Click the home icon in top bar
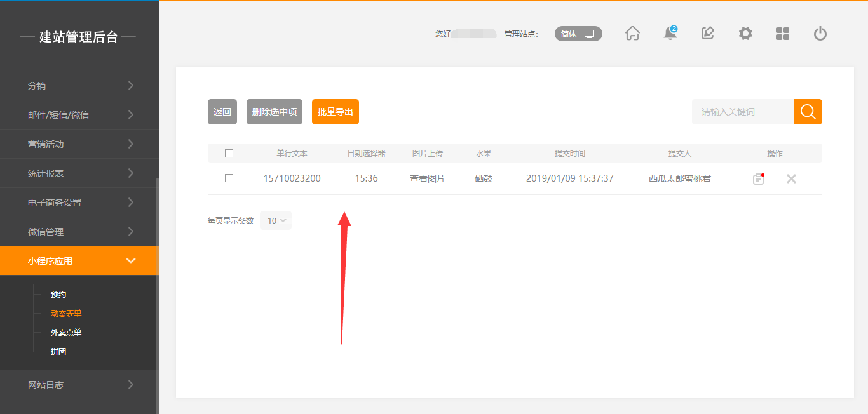This screenshot has height=414, width=868. click(632, 34)
